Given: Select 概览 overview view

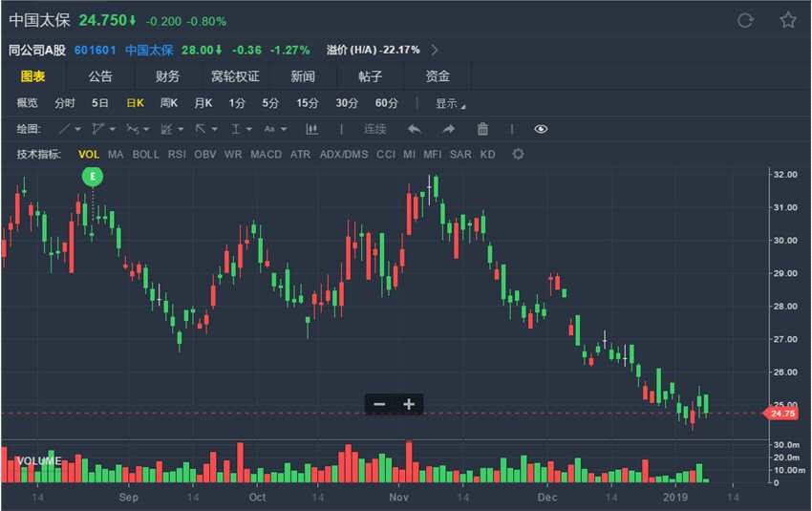Looking at the screenshot, I should coord(27,103).
